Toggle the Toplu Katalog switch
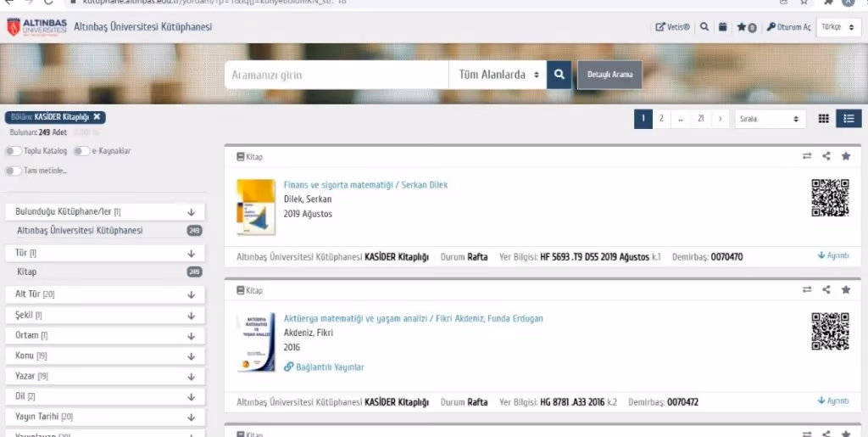 (x=14, y=151)
